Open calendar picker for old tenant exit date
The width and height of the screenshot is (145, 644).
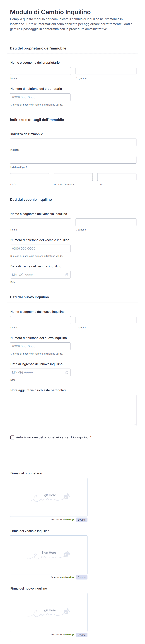(x=67, y=275)
